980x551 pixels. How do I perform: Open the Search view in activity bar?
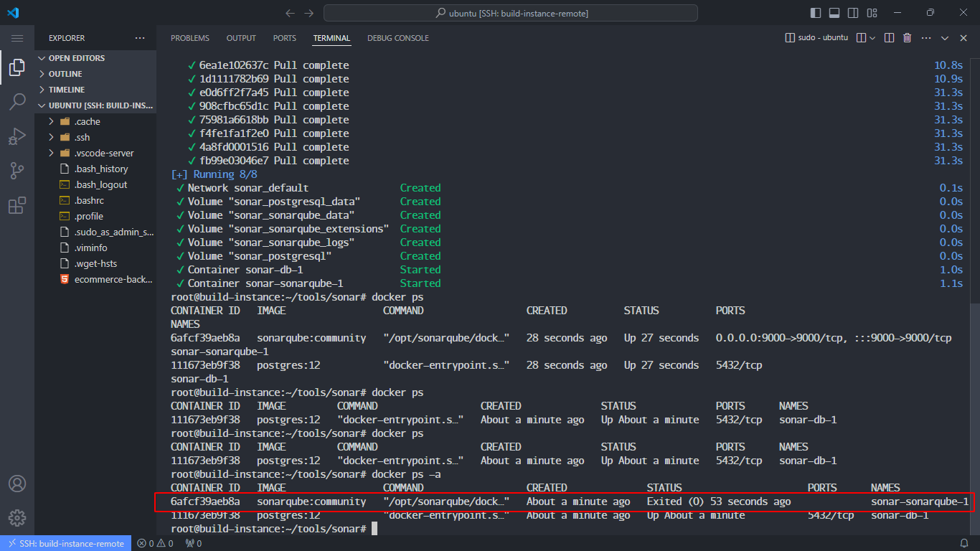[x=17, y=102]
